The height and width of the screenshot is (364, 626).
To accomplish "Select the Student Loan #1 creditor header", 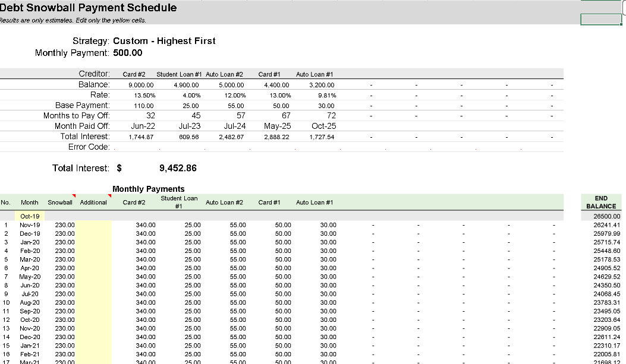I will [x=179, y=74].
